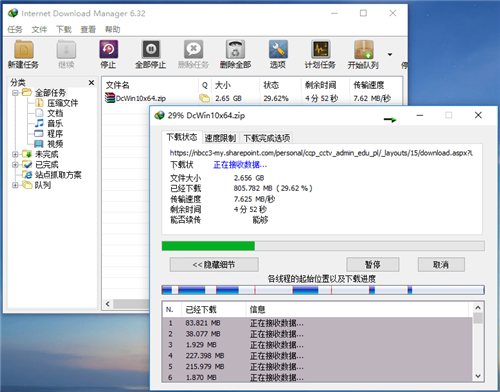The width and height of the screenshot is (500, 392).
Task: Open the 计划任务 scheduler icon
Action: [x=320, y=50]
